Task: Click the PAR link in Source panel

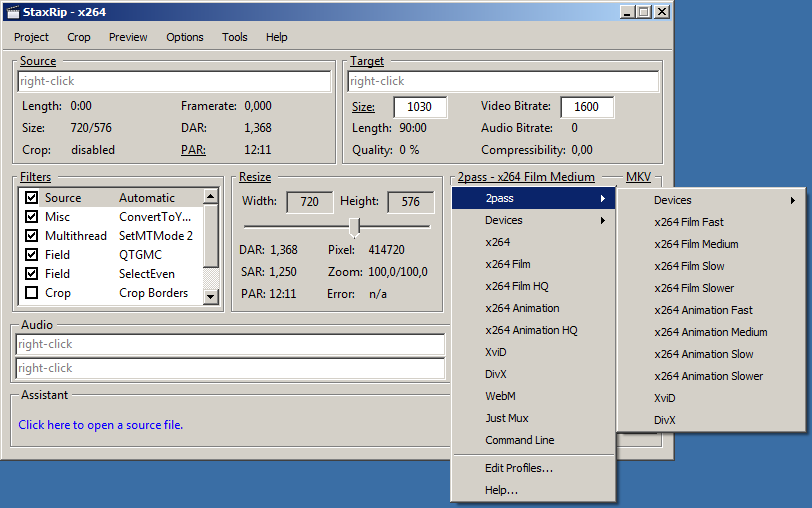Action: coord(193,150)
